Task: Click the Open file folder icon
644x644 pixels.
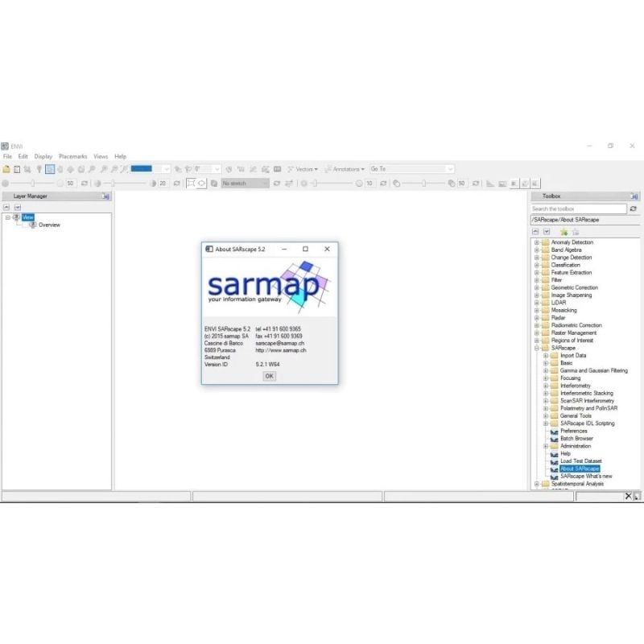Action: tap(6, 169)
